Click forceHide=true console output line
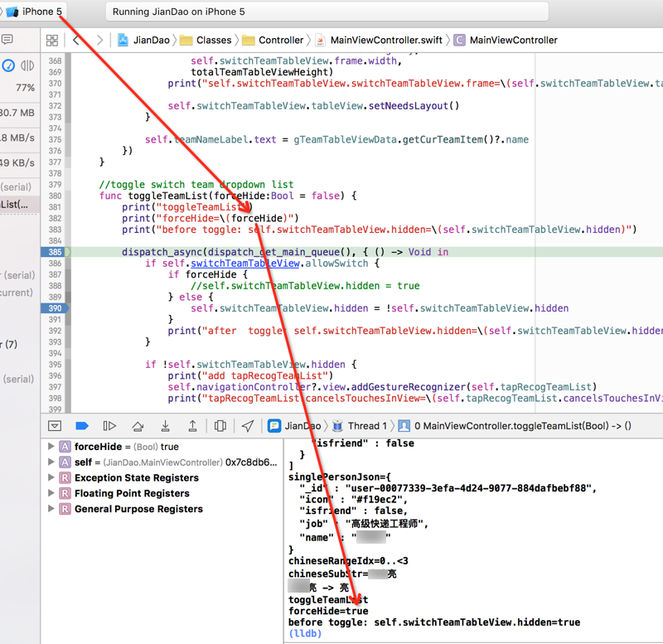This screenshot has width=663, height=644. (328, 611)
